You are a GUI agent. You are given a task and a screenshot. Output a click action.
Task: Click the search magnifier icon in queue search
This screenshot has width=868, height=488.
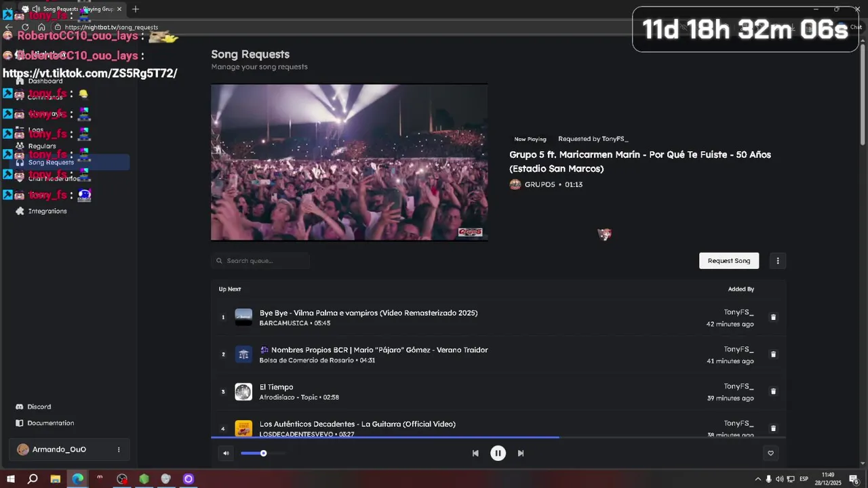(219, 261)
